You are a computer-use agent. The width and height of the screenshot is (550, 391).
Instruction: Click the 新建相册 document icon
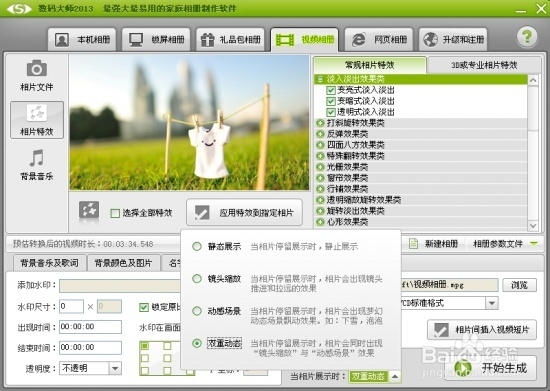pos(414,243)
